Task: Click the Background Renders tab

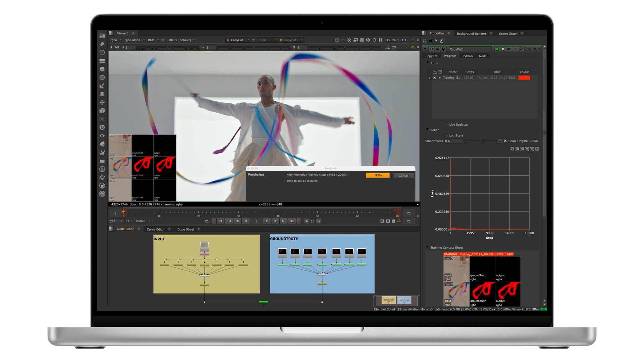Action: 471,34
